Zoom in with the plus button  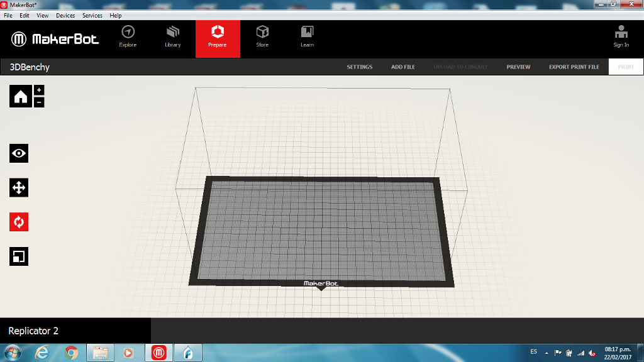click(39, 90)
